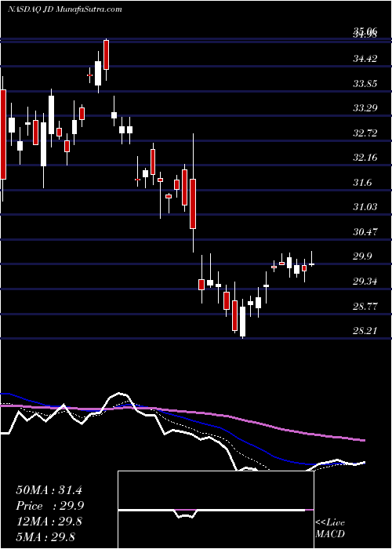
Task: Select the 29.34 price axis label
Action: [x=365, y=281]
